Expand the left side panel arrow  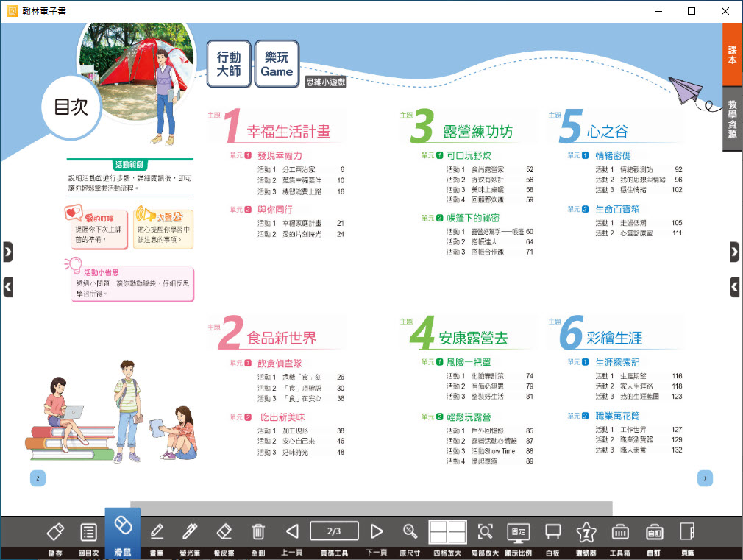point(7,252)
